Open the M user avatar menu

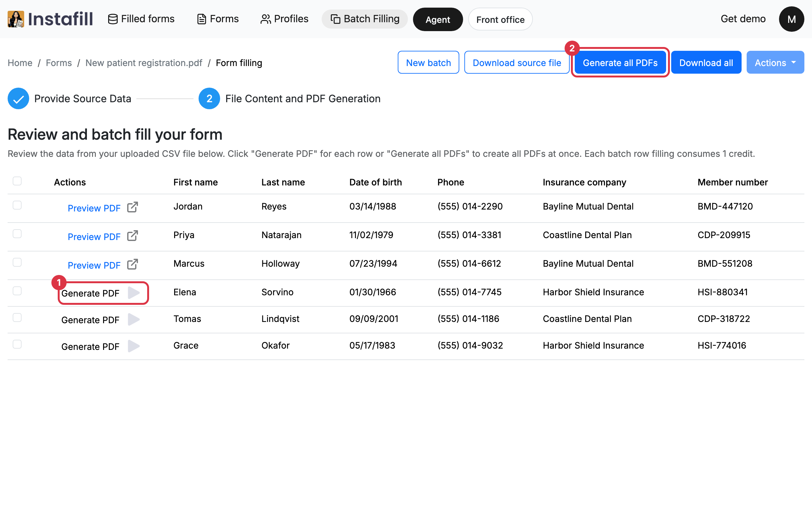coord(791,19)
